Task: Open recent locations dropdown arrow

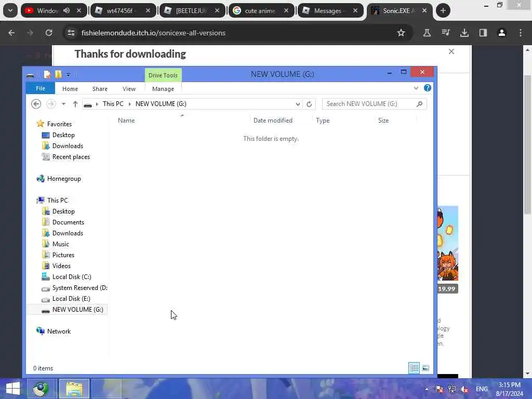Action: (63, 104)
